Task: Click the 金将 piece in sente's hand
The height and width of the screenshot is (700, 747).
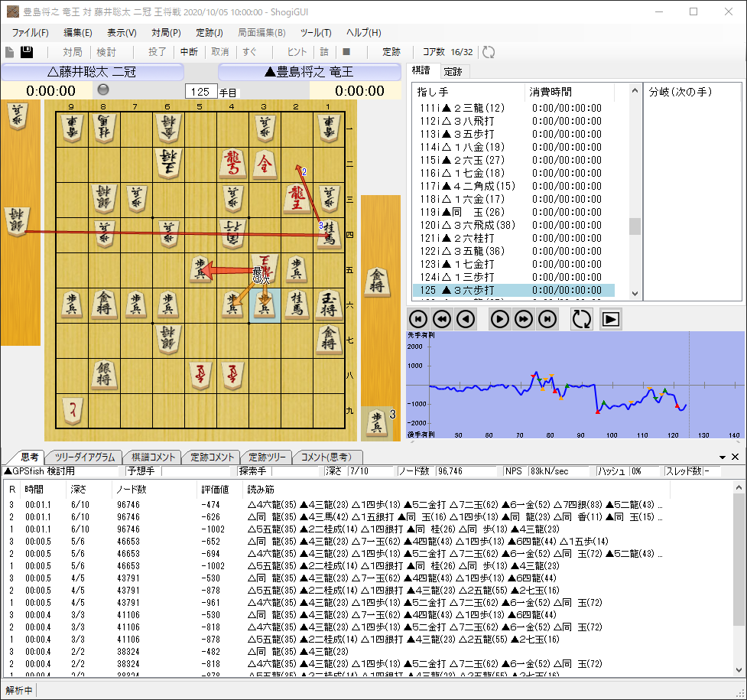Action: tap(377, 283)
